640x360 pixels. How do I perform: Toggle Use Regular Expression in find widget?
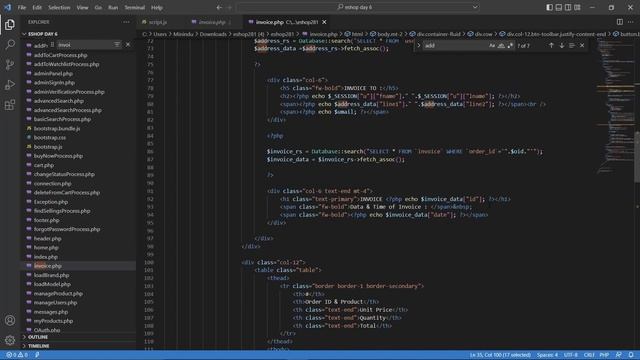(510, 46)
